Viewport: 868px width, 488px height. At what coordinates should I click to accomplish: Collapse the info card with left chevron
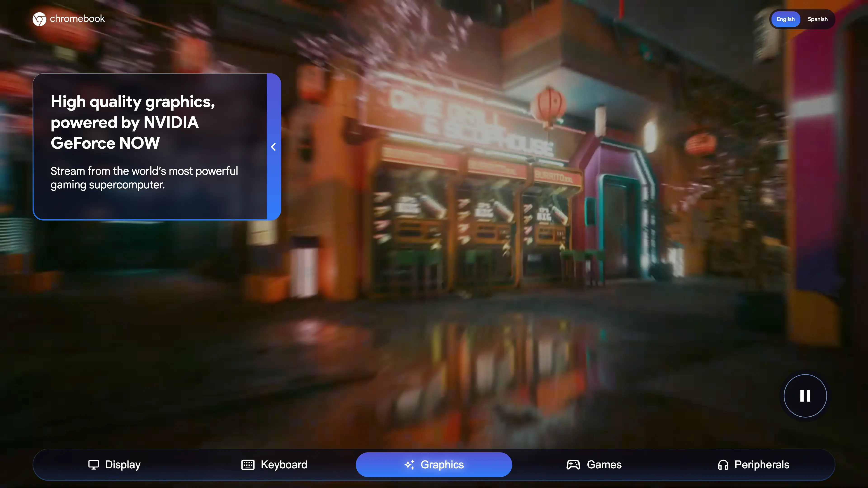274,147
